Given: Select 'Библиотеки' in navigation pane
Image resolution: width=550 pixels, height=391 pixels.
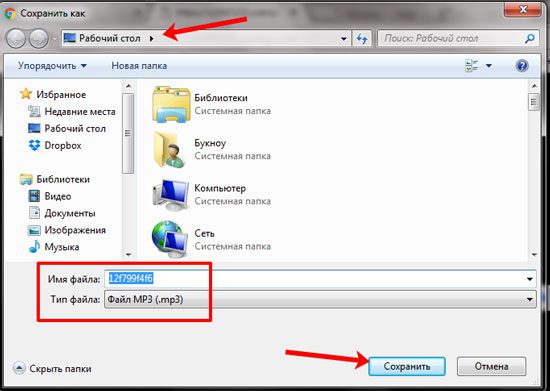Looking at the screenshot, I should (63, 179).
